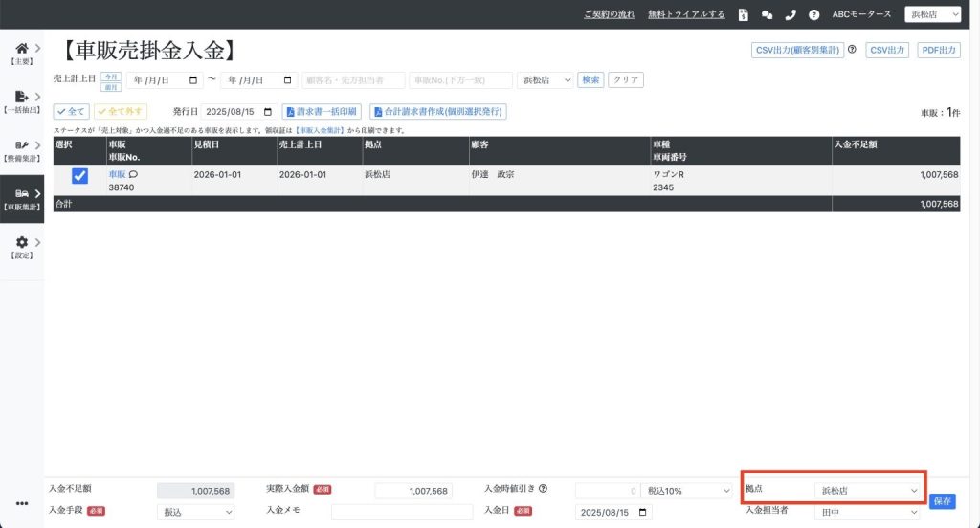Viewport: 980px width, 528px height.
Task: Click the CSV出力(顧客別集計) button
Action: (796, 50)
